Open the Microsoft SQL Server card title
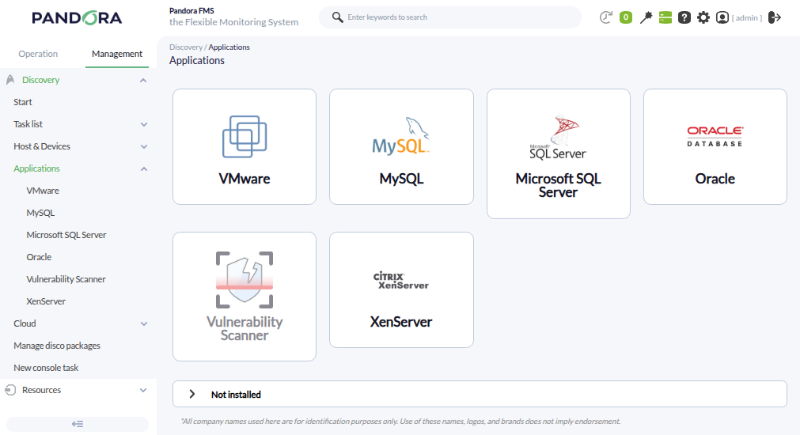This screenshot has width=800, height=435. (558, 185)
